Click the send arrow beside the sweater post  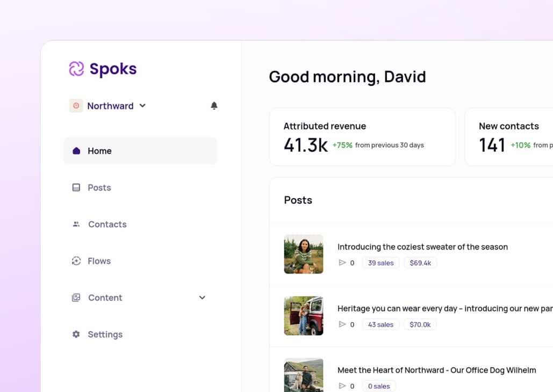pos(342,263)
